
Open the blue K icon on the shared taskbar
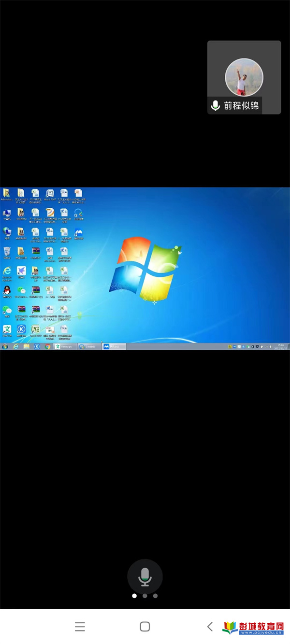pyautogui.click(x=37, y=346)
